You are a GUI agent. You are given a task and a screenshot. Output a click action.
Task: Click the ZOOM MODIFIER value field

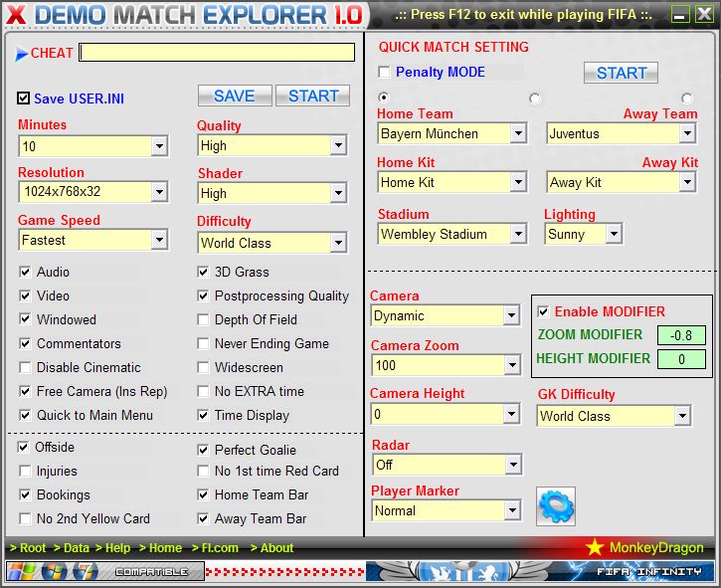click(x=681, y=335)
